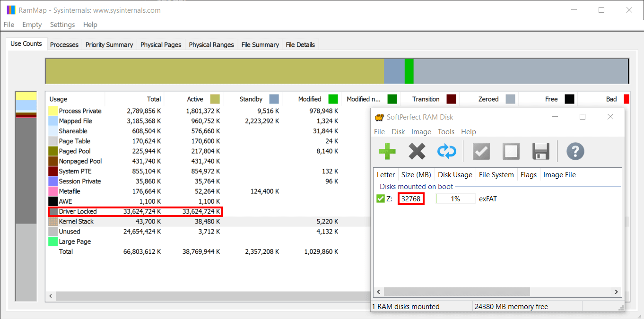Open the RAM Disk Disk menu

click(x=398, y=132)
